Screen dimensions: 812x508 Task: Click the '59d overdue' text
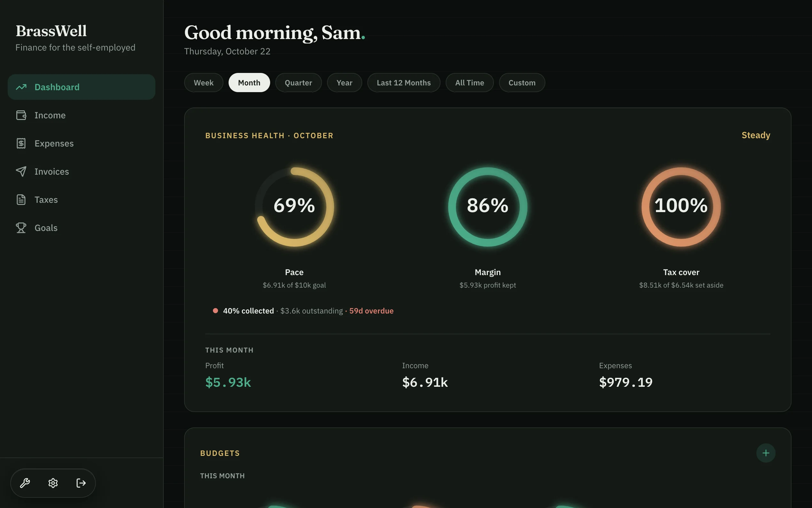(x=371, y=311)
